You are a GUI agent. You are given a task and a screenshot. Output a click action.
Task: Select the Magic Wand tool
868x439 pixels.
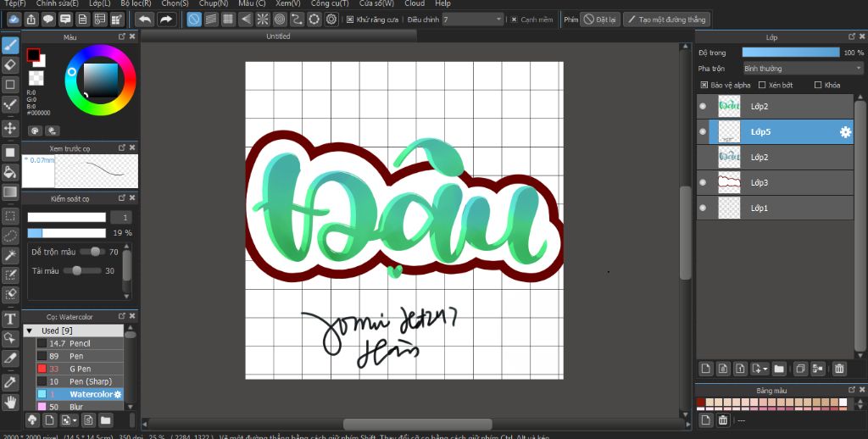pos(10,255)
